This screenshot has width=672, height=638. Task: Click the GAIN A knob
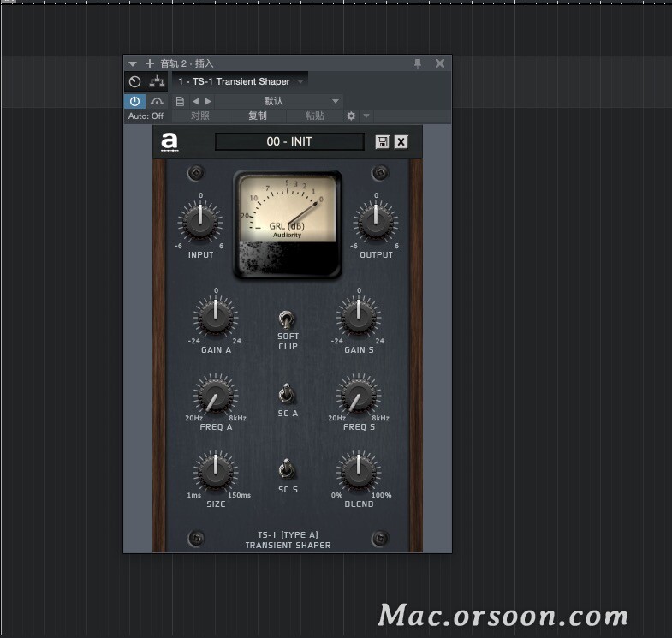click(x=216, y=317)
